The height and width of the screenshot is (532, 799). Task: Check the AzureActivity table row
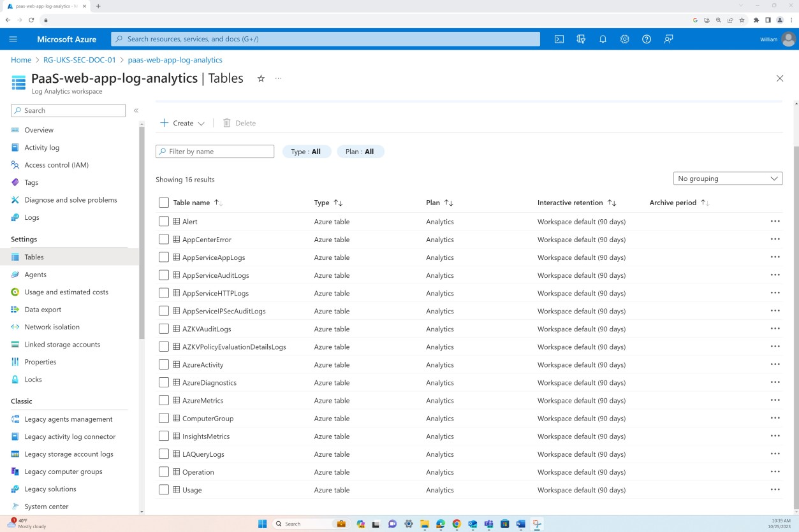click(x=164, y=364)
